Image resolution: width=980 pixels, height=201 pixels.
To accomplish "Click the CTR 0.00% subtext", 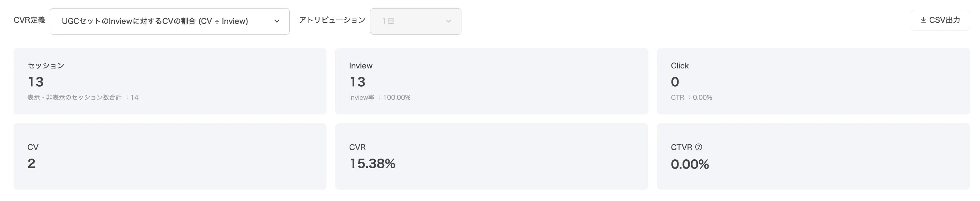I will coord(691,98).
